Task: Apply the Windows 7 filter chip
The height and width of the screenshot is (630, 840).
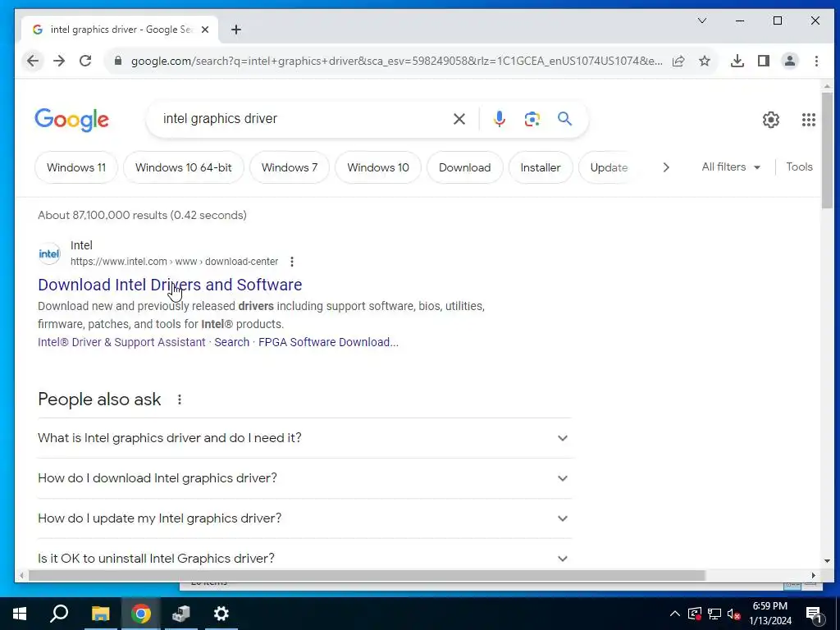Action: [x=290, y=167]
